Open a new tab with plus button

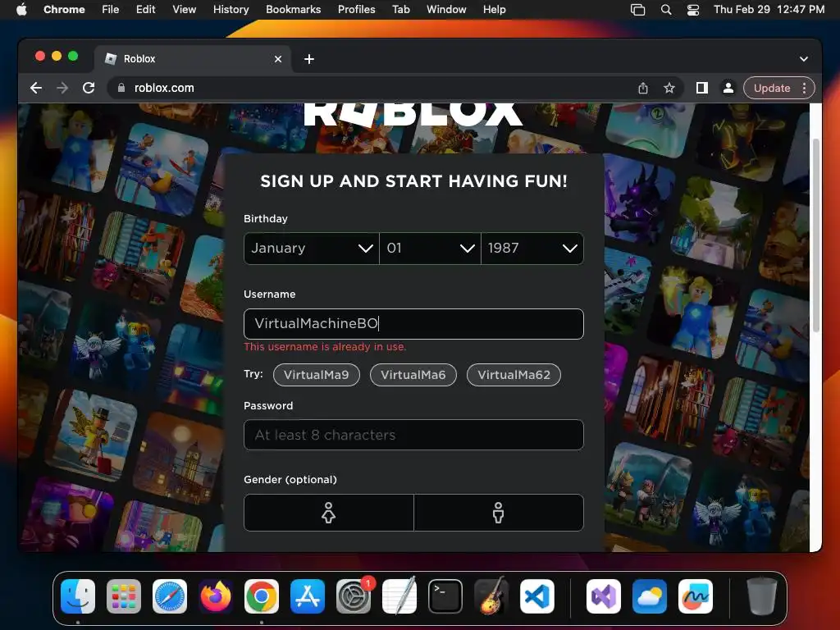pyautogui.click(x=309, y=59)
